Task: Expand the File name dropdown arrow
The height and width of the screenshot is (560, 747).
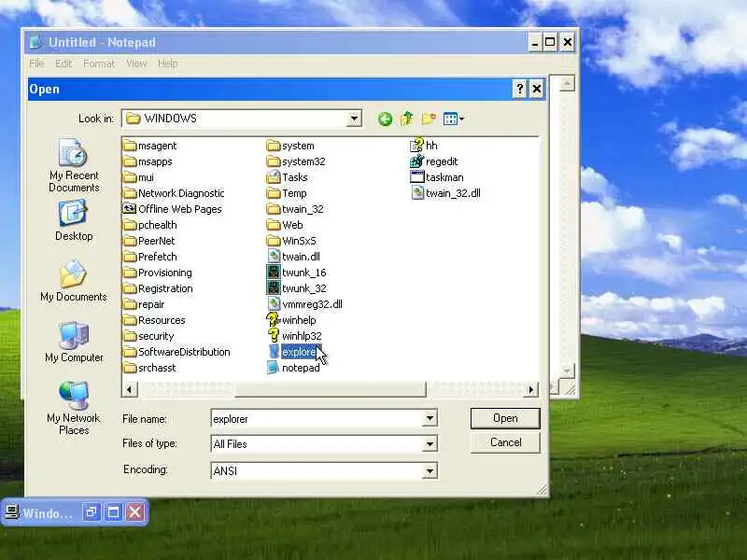Action: [x=430, y=418]
